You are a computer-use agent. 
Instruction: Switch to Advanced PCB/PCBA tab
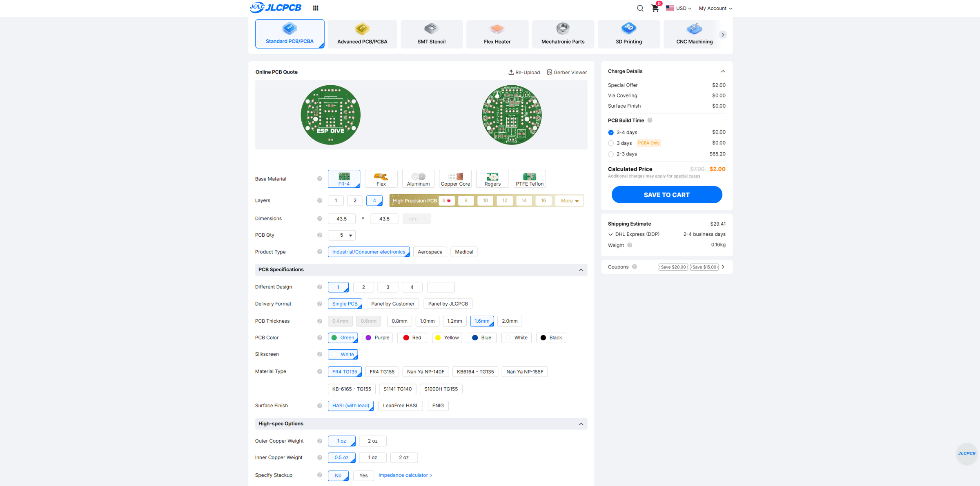pyautogui.click(x=362, y=34)
